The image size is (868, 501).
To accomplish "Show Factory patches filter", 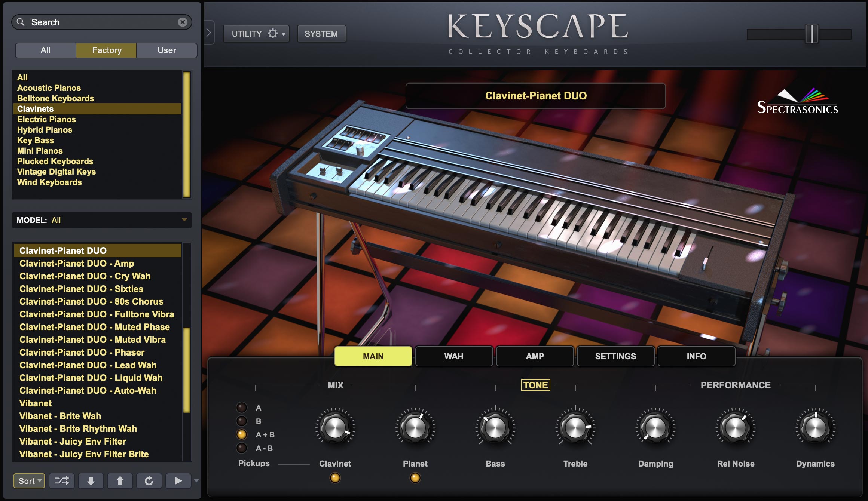I will coord(107,50).
